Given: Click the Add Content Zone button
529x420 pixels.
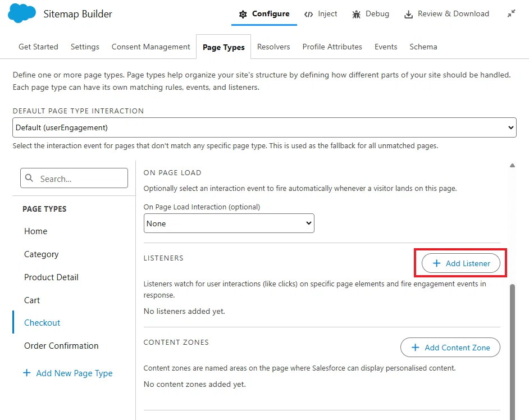Looking at the screenshot, I should pyautogui.click(x=450, y=348).
